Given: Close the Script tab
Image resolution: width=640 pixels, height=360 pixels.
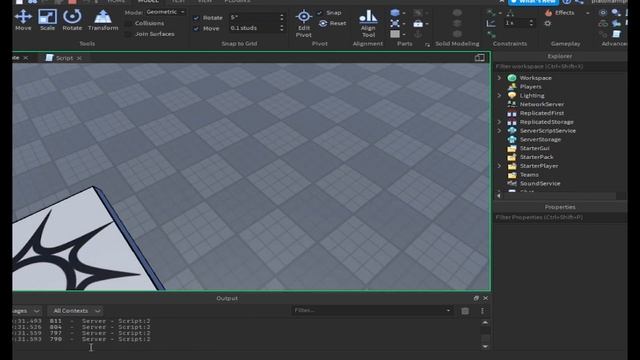Looking at the screenshot, I should coord(79,58).
